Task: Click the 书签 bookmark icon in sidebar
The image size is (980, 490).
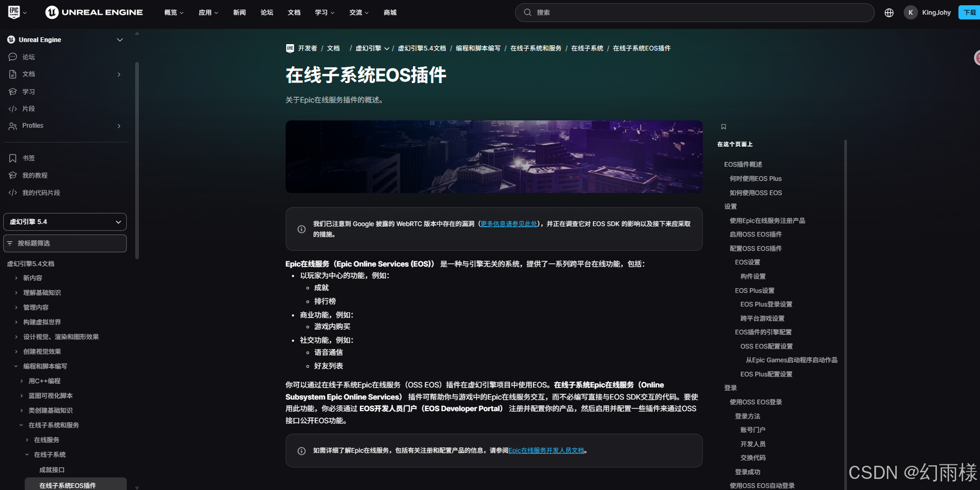Action: tap(13, 158)
